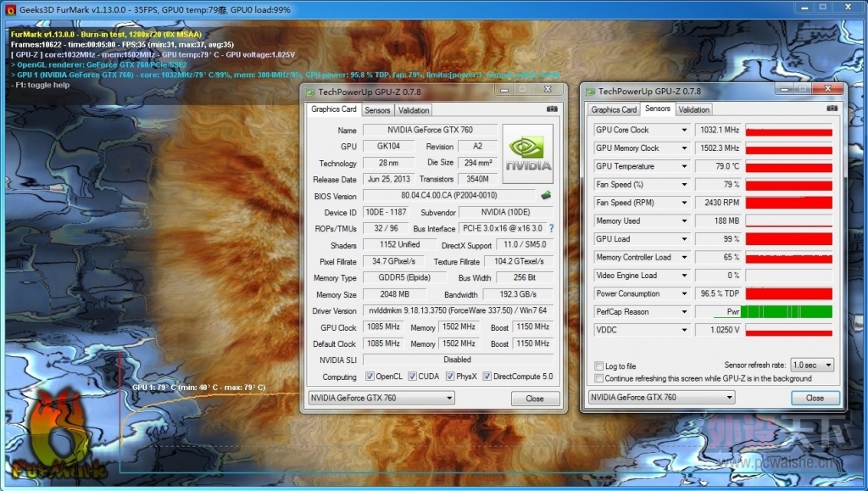Select Sensors tab in right GPU-Z window
Viewport: 868px width, 491px height.
(x=658, y=109)
